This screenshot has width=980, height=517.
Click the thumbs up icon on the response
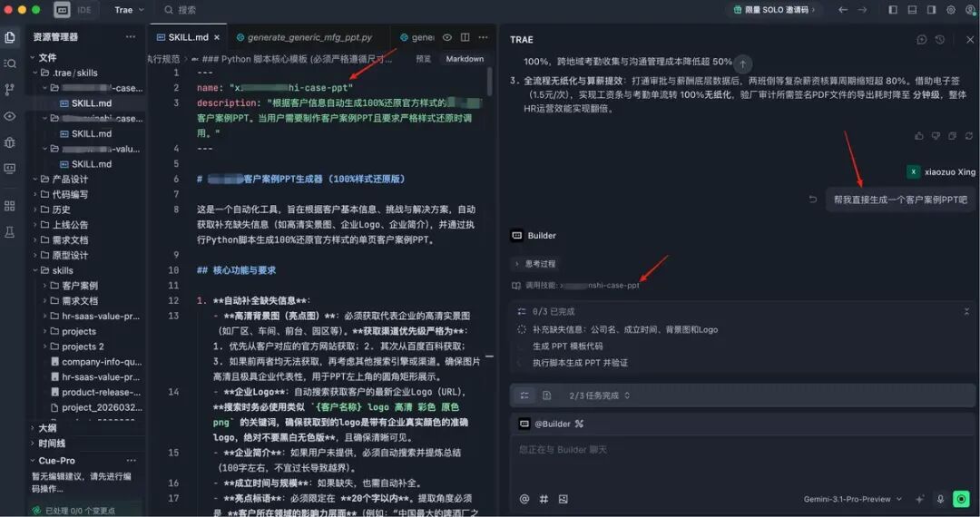[919, 136]
